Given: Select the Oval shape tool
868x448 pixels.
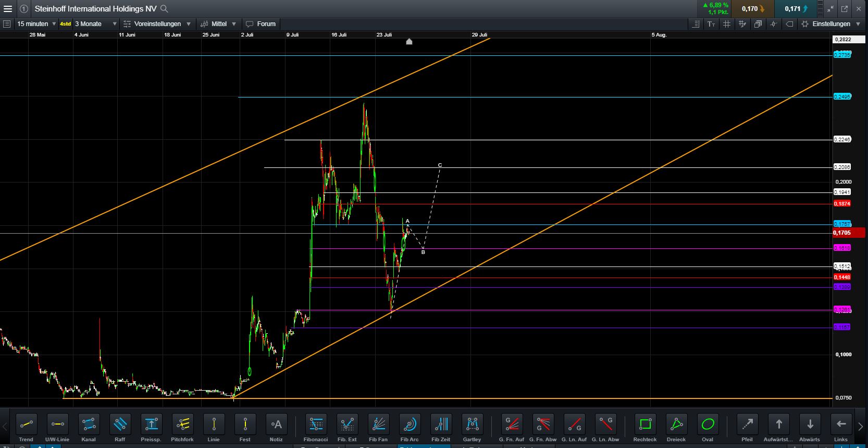Looking at the screenshot, I should (708, 425).
